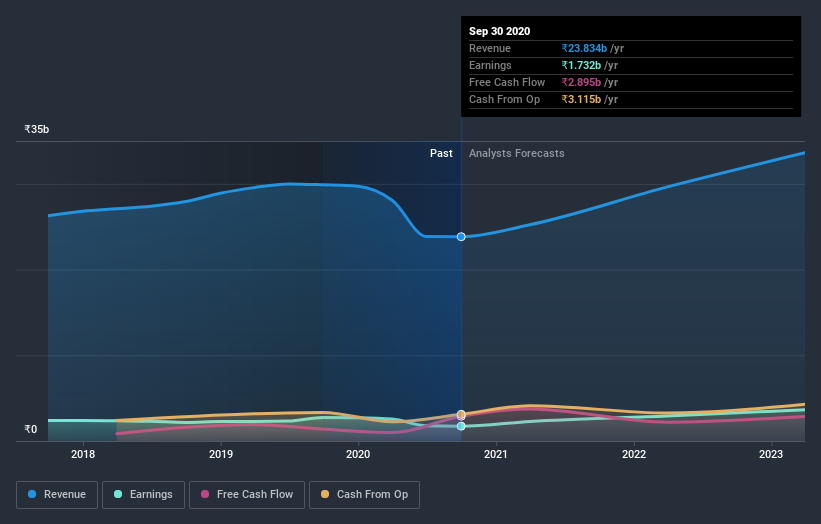Click the 2018 x-axis label
This screenshot has width=821, height=524.
point(83,454)
